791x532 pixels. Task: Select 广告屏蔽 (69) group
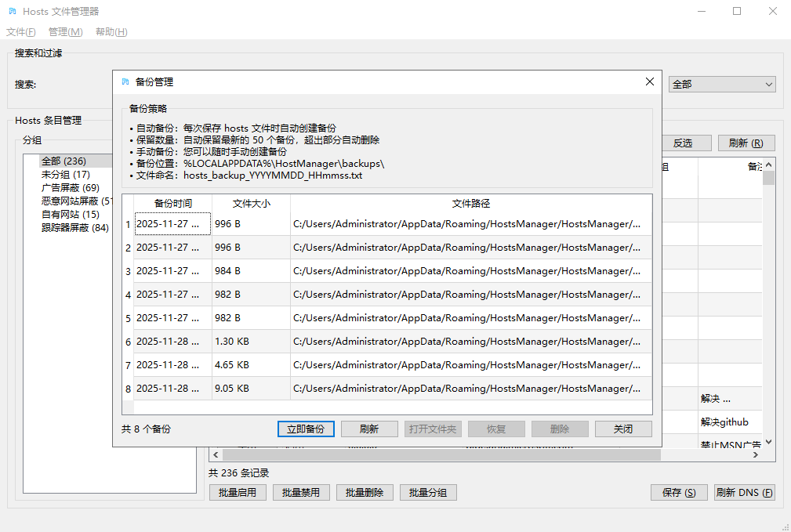(x=71, y=188)
